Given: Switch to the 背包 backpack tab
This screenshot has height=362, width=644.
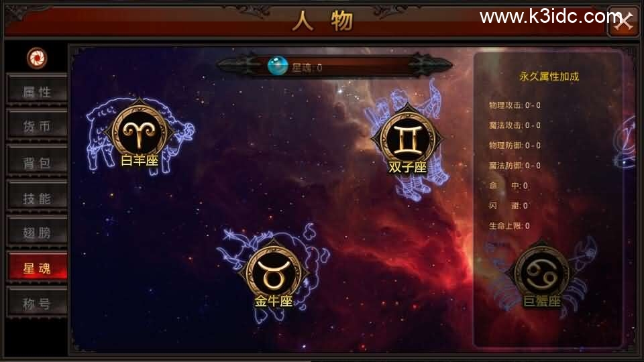Looking at the screenshot, I should 37,162.
